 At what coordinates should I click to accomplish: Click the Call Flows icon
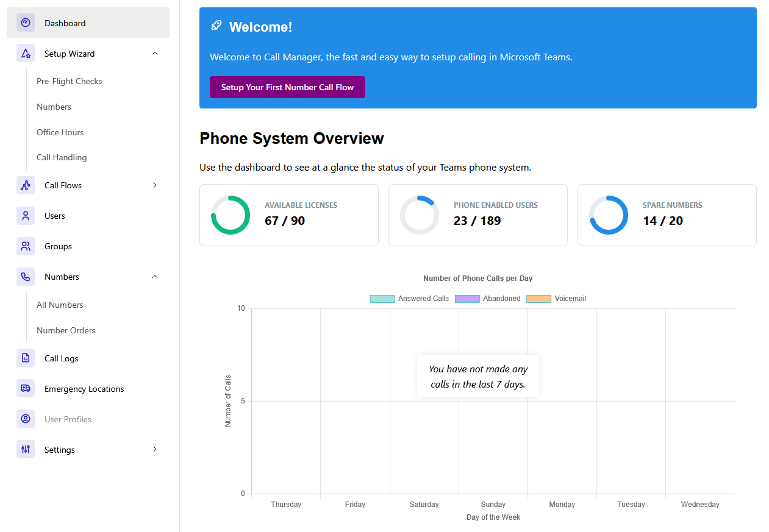point(26,185)
